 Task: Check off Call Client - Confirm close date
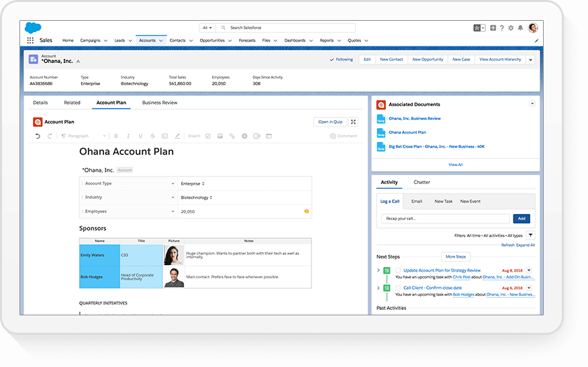click(398, 288)
